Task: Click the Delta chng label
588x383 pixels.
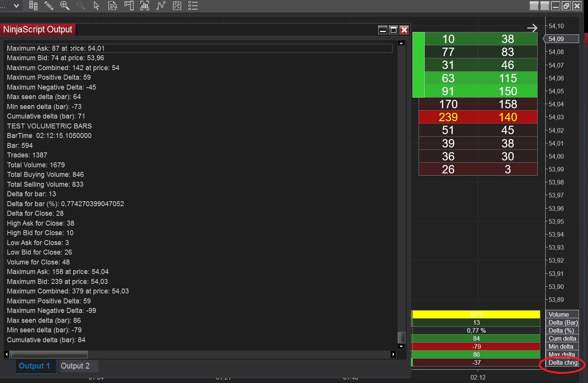Action: tap(563, 363)
